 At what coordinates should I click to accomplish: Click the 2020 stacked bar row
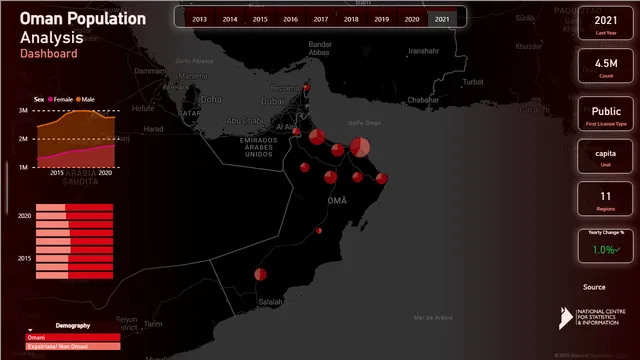coord(74,216)
